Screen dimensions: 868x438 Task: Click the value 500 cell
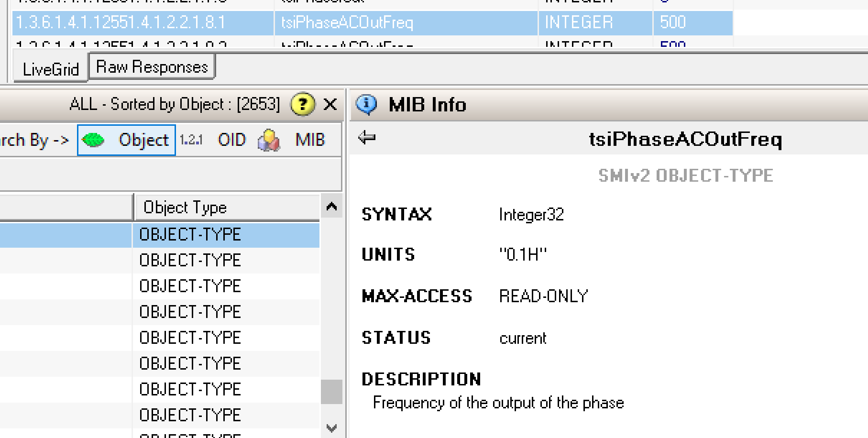[x=692, y=22]
